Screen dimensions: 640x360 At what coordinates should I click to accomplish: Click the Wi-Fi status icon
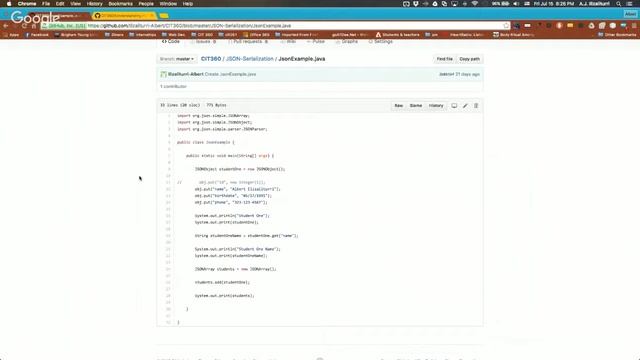[475, 4]
